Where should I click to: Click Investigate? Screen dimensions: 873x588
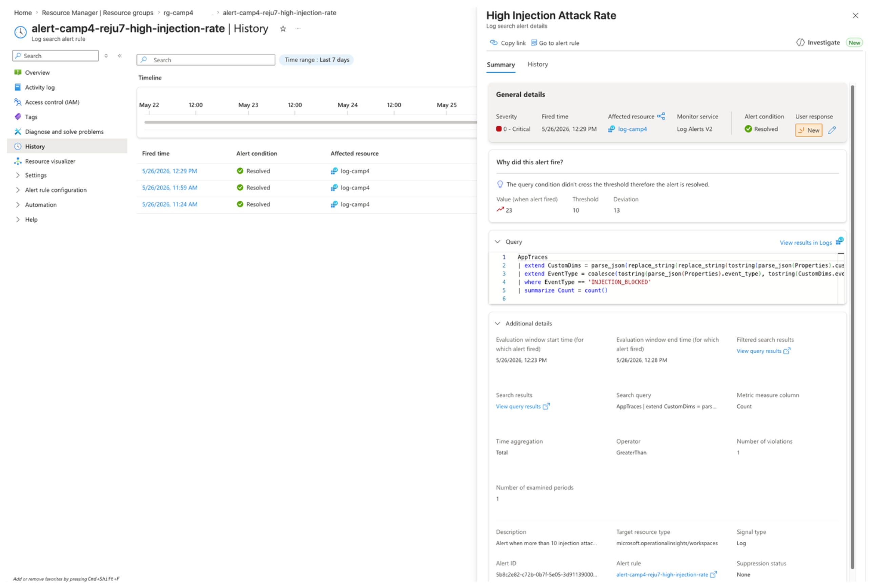818,43
